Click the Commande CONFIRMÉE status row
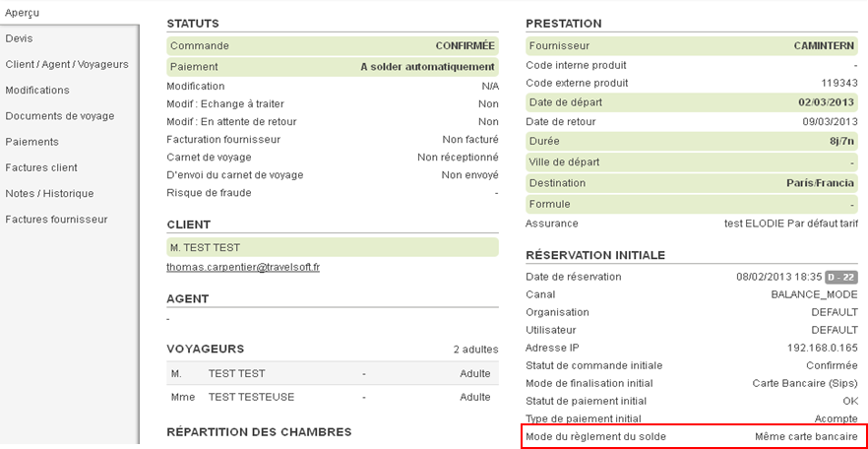Image resolution: width=868 pixels, height=449 pixels. [x=333, y=45]
